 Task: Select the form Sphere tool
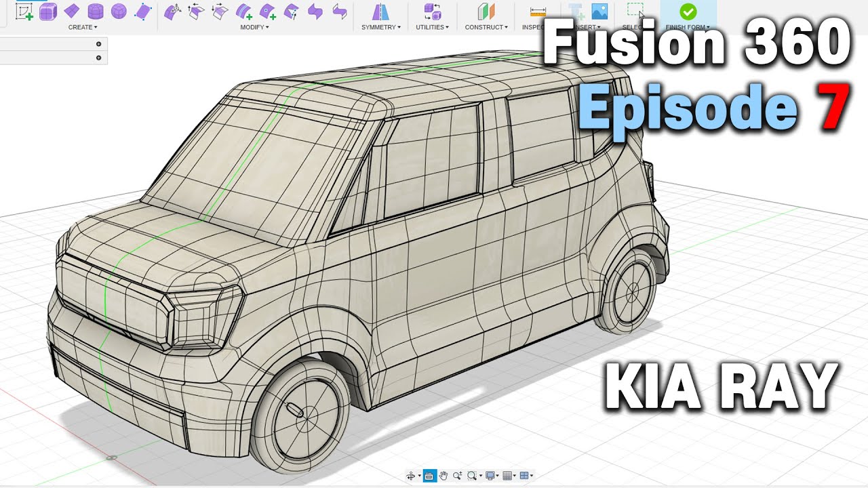coord(119,11)
